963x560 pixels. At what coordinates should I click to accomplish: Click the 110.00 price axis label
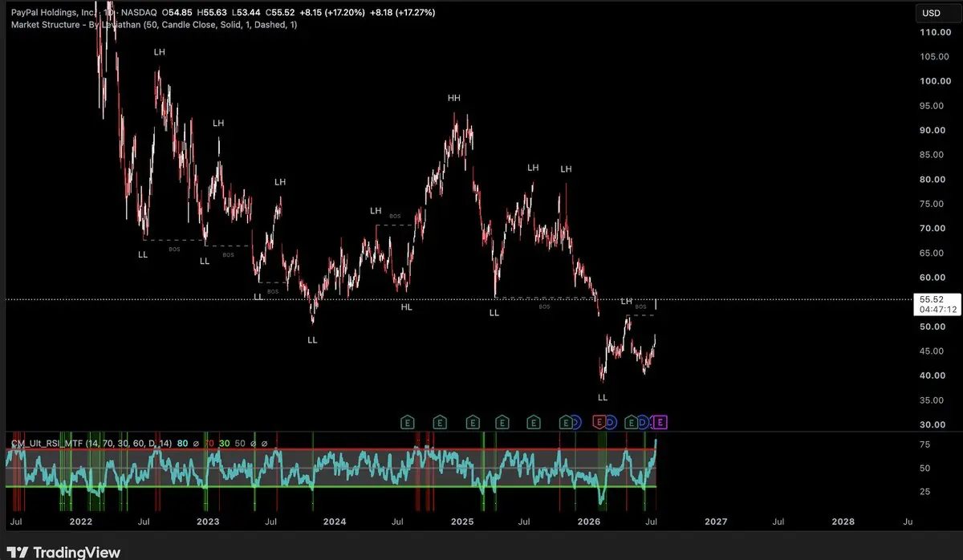pos(934,32)
